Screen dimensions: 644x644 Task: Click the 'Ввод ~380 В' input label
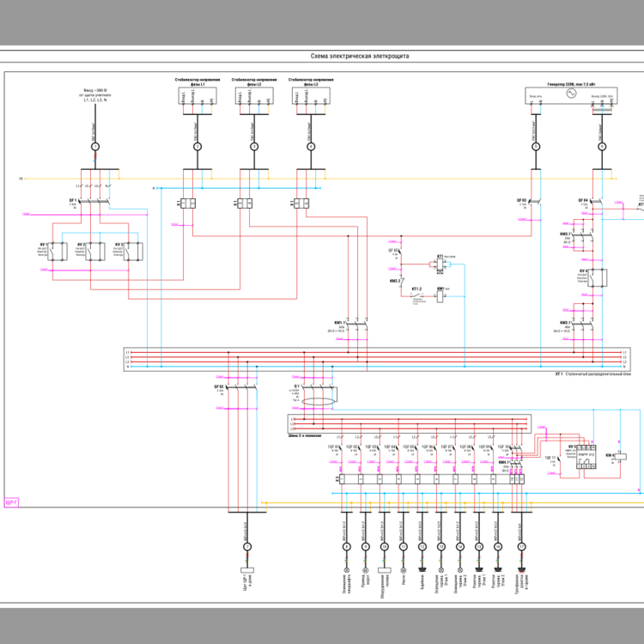click(95, 90)
